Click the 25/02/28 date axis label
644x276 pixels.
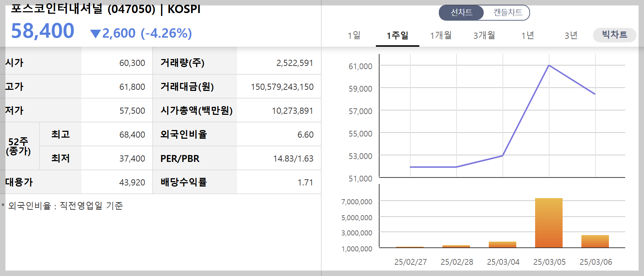click(x=457, y=262)
